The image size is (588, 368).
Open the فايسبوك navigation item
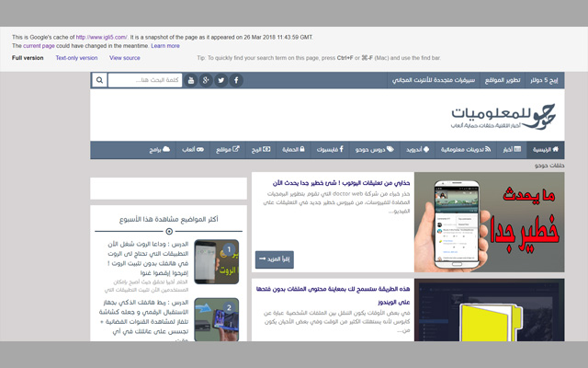tap(327, 149)
